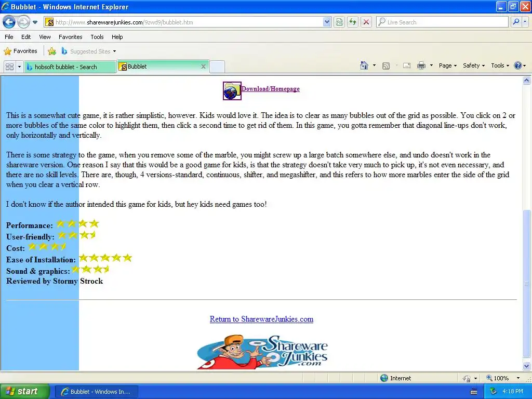Open the File menu
The image size is (532, 399).
[9, 37]
